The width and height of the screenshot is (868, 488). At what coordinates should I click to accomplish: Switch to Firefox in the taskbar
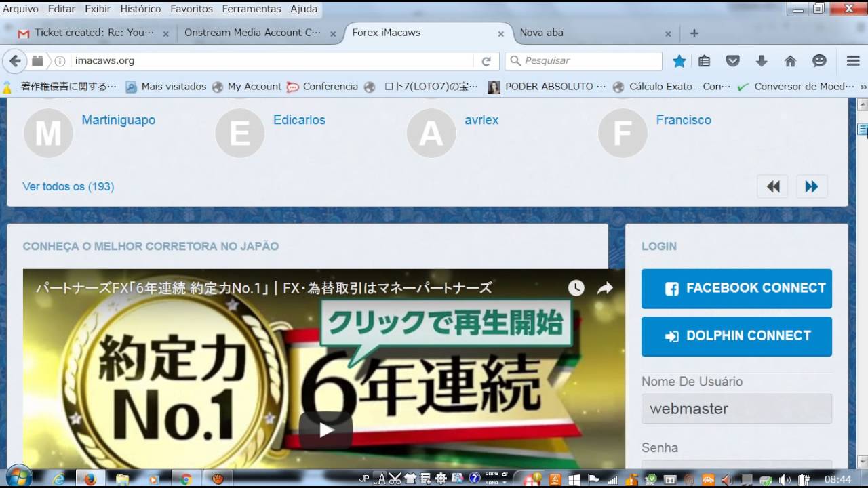[90, 479]
